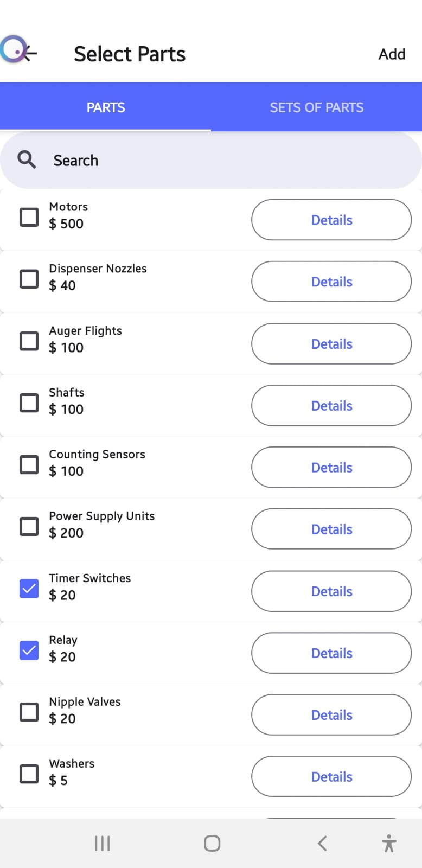Click the search magnifier icon
The width and height of the screenshot is (422, 868).
point(27,160)
